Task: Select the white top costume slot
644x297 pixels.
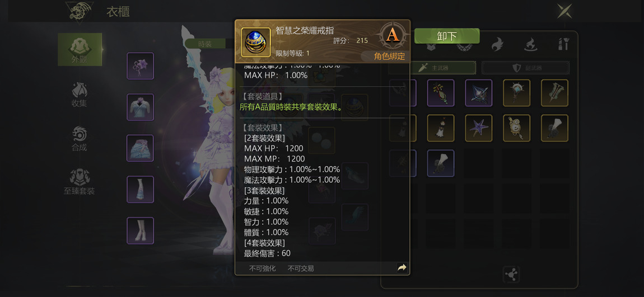Action: 141,107
